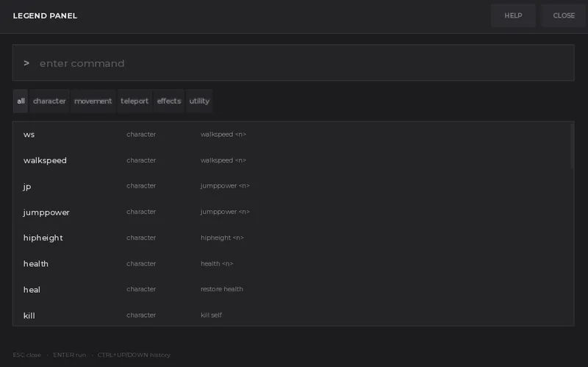This screenshot has width=588, height=367.
Task: Click the command list scrollbar thumb
Action: (x=573, y=146)
